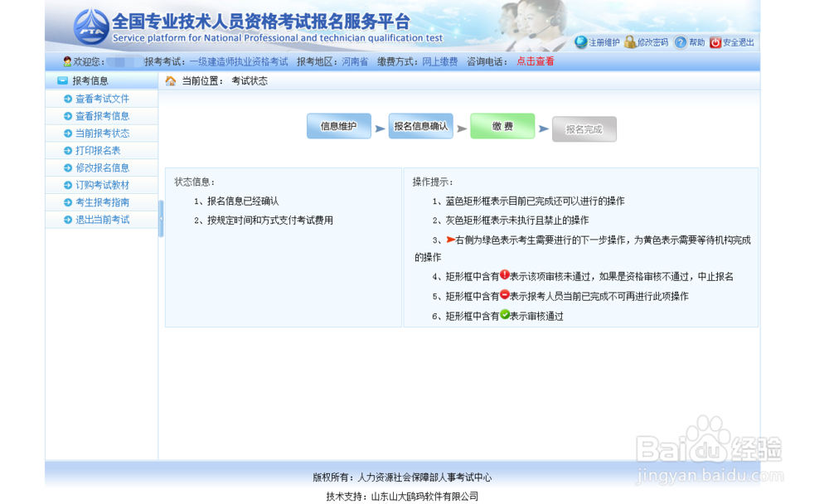Click the red minus icon in tip 5

(504, 294)
